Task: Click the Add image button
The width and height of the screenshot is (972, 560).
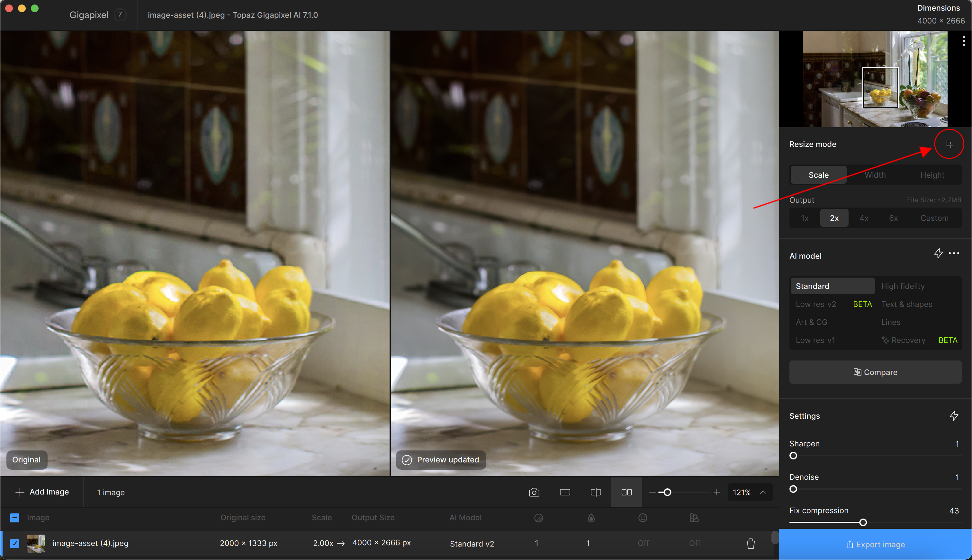Action: tap(42, 492)
